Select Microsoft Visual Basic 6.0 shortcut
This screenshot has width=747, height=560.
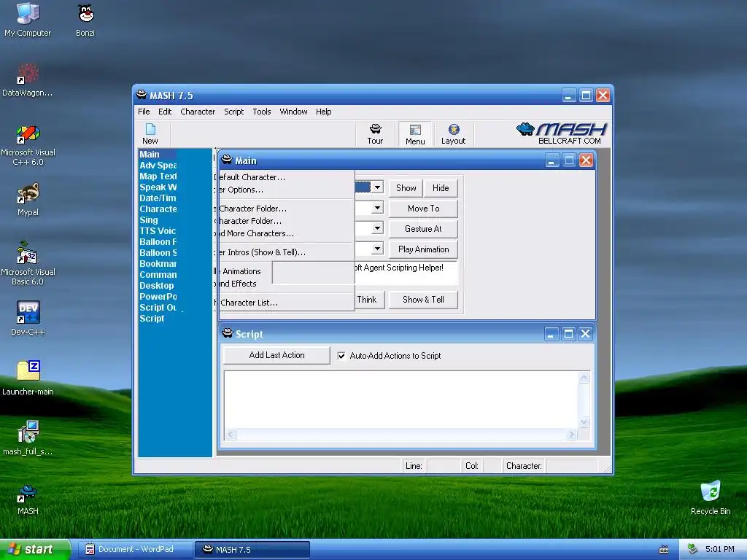coord(28,264)
